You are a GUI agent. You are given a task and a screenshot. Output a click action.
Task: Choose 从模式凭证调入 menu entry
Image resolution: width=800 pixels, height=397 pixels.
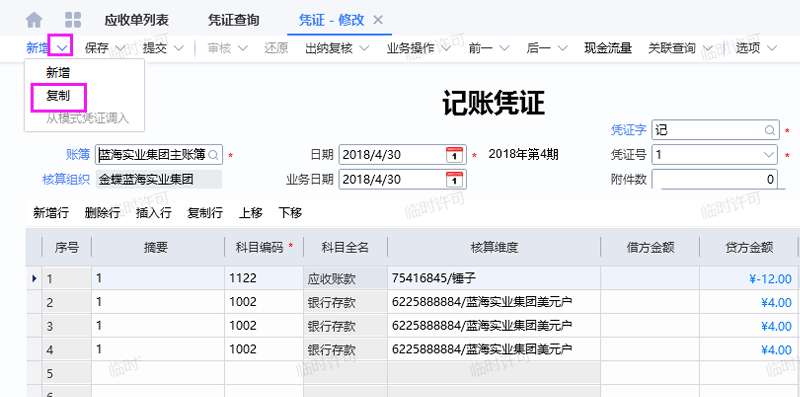[87, 118]
